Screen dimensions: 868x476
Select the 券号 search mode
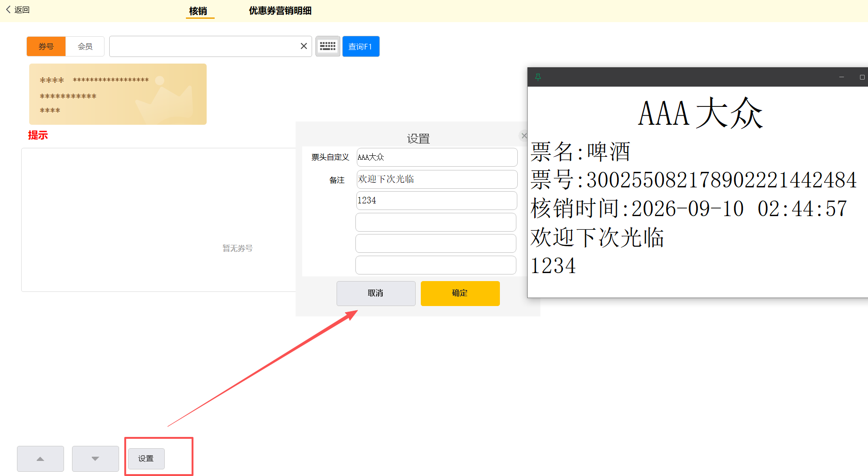tap(46, 46)
